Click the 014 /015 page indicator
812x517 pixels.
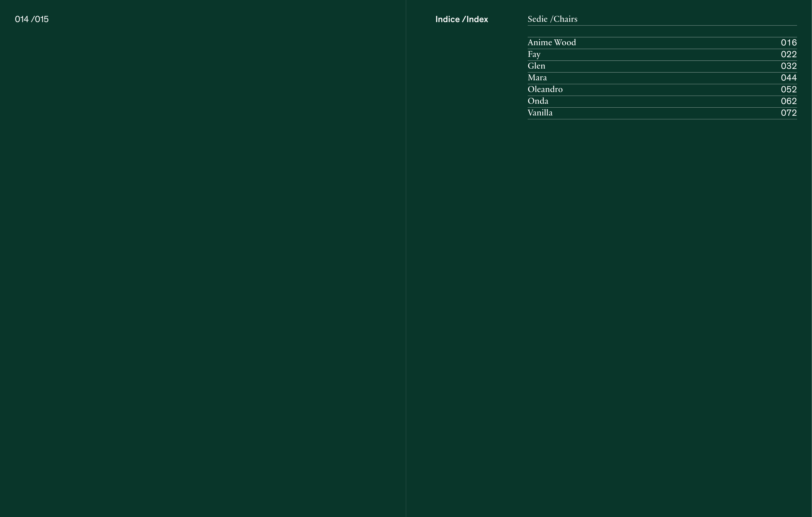pos(32,19)
